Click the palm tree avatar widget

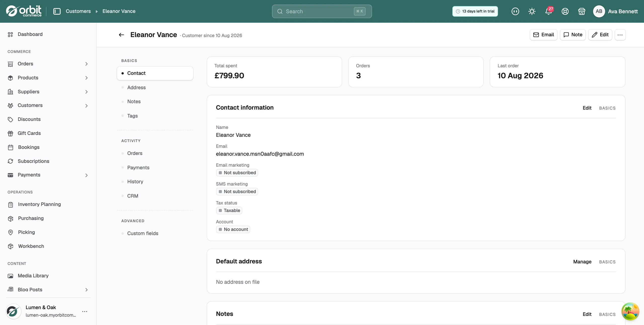[630, 311]
